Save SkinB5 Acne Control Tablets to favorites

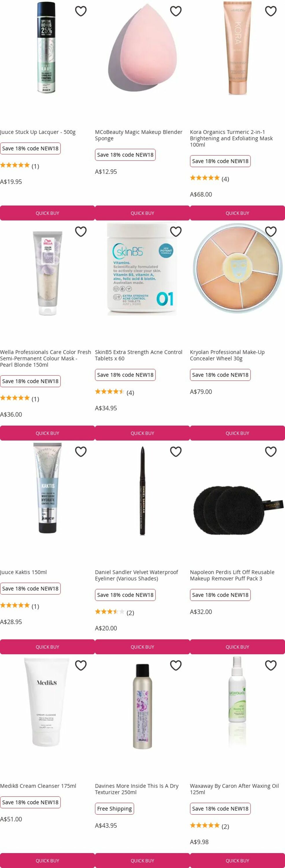[176, 231]
